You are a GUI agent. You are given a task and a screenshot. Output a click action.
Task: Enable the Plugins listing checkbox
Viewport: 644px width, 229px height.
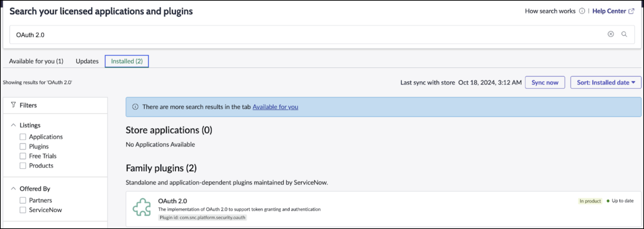(x=23, y=147)
